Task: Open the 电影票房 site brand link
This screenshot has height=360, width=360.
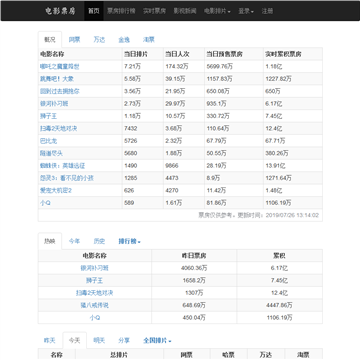Action: pos(60,11)
